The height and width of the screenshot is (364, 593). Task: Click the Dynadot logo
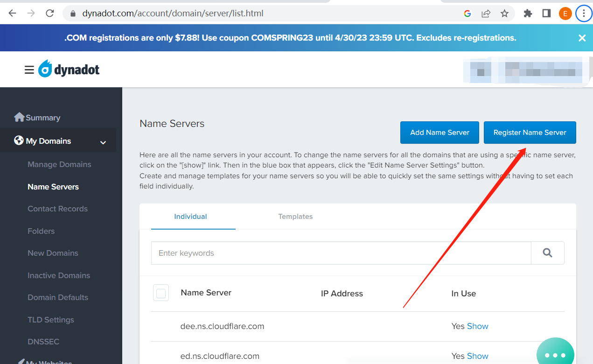coord(69,70)
